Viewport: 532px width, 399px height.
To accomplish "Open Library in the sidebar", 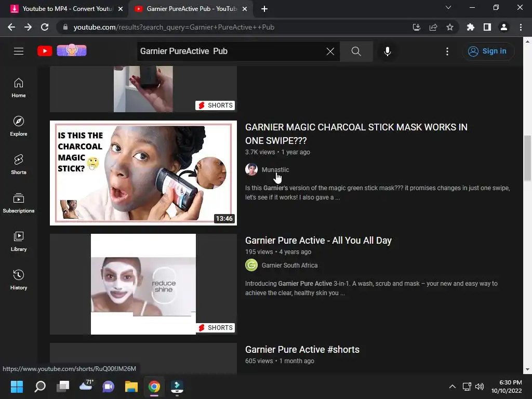I will coord(19,241).
